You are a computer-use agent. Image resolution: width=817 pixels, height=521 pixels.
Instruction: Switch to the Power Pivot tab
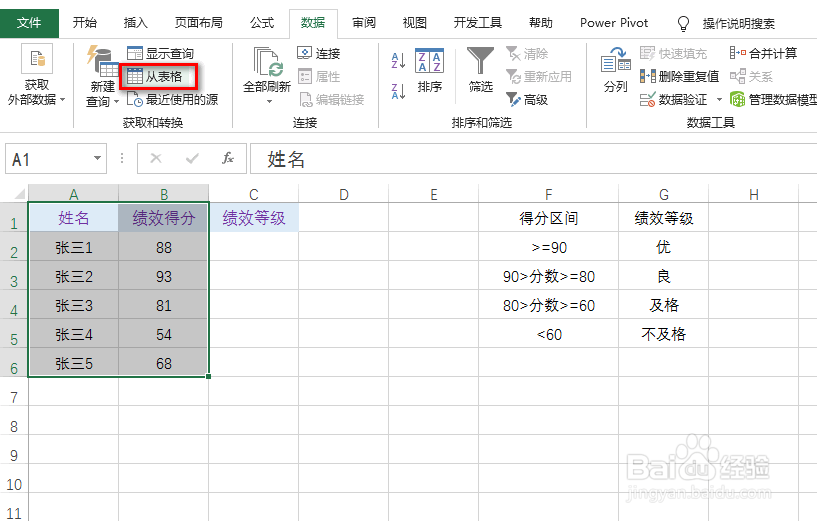point(614,23)
